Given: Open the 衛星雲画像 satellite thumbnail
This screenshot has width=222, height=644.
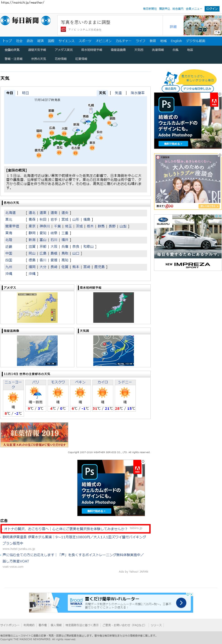Looking at the screenshot, I should coord(37,351).
